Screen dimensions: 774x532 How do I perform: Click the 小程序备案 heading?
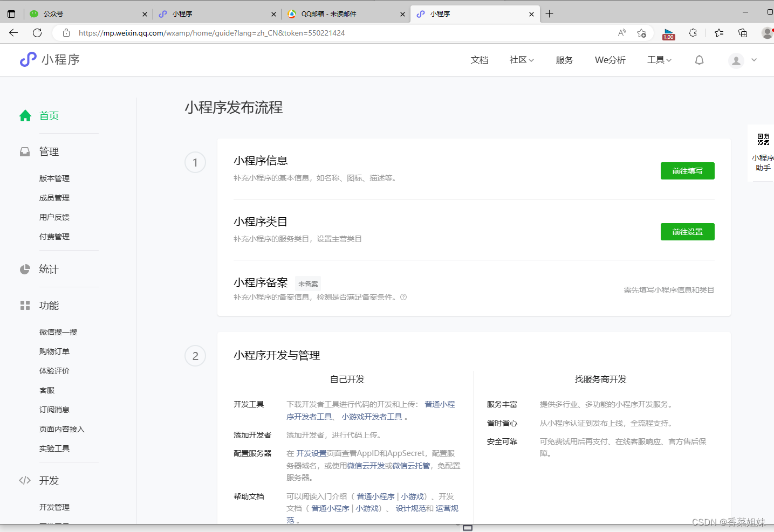pos(261,282)
